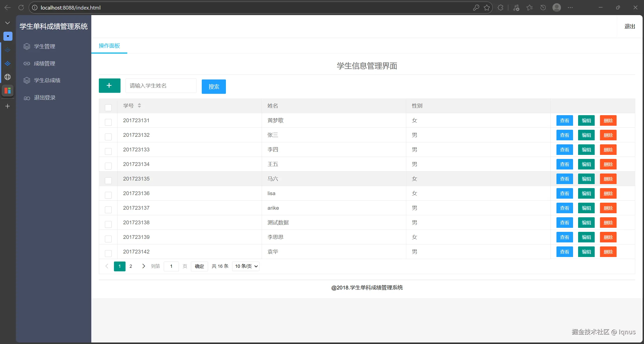
Task: Click the browser history clock icon
Action: point(543,8)
